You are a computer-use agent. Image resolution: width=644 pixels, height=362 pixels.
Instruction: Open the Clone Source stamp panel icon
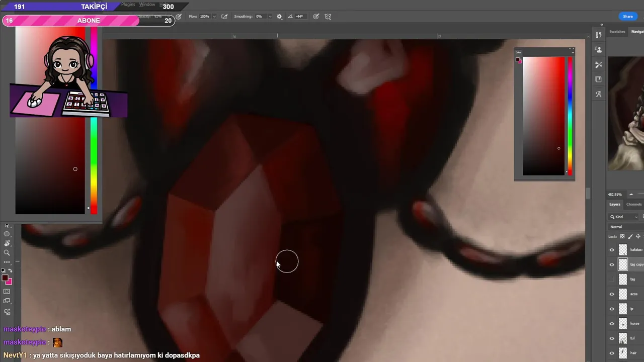pyautogui.click(x=598, y=50)
